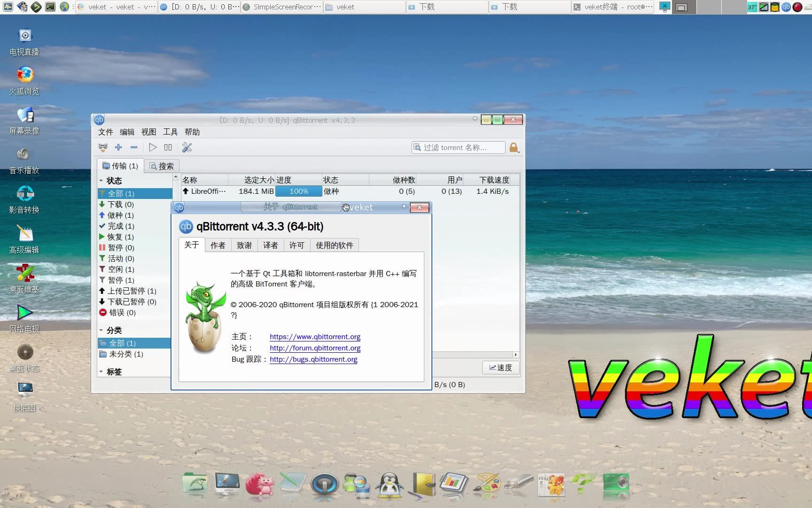Open 电视直播 desktop icon
The height and width of the screenshot is (508, 812).
coord(24,42)
